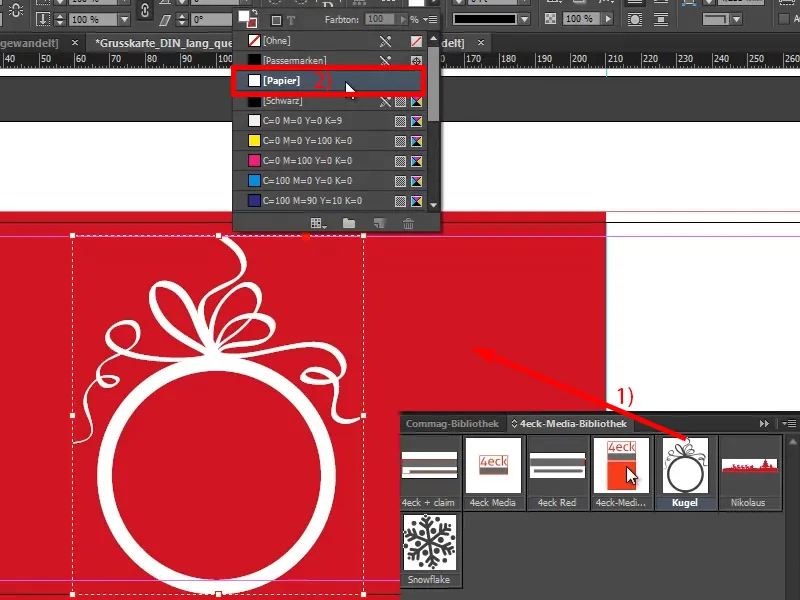800x600 pixels.
Task: Select the '4eck + claim' library item
Action: coord(430,473)
